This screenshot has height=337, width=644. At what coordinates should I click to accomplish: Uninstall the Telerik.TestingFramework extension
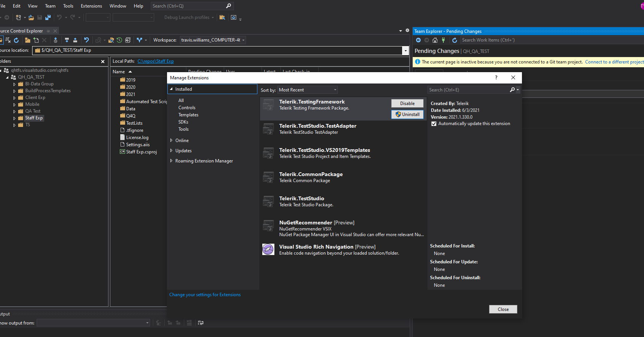coord(407,114)
